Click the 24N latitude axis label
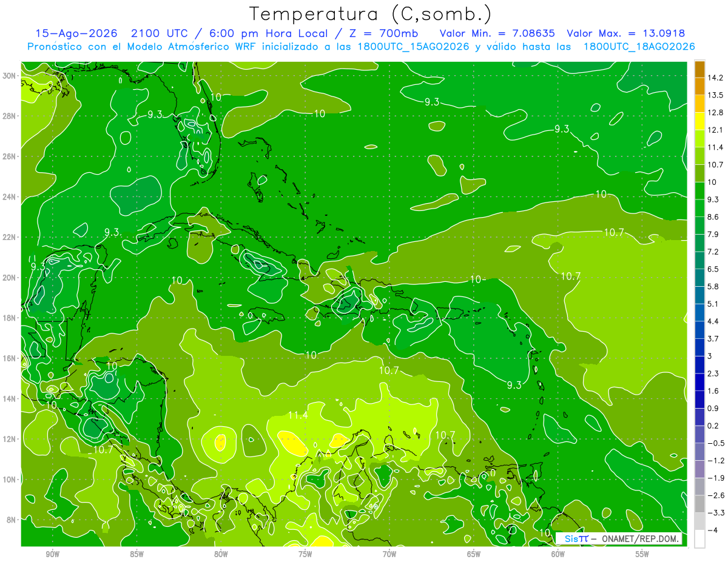Image resolution: width=728 pixels, height=562 pixels. [x=9, y=196]
